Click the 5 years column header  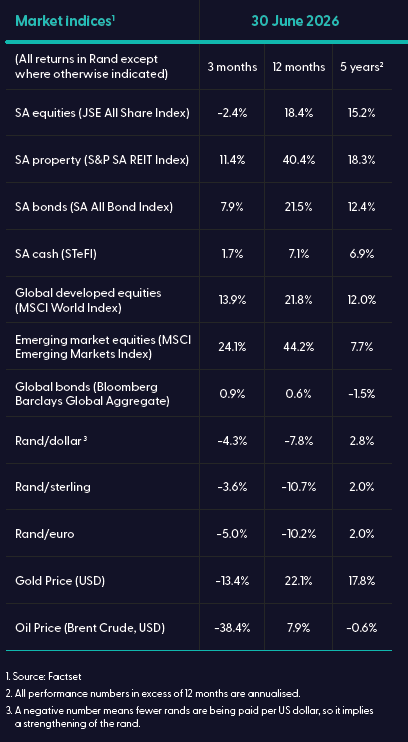pos(362,67)
